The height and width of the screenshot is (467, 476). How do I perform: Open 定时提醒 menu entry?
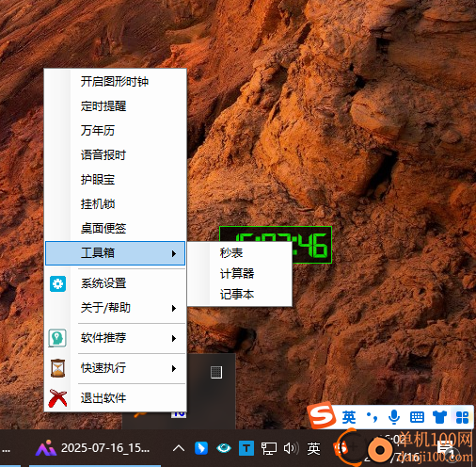point(115,106)
